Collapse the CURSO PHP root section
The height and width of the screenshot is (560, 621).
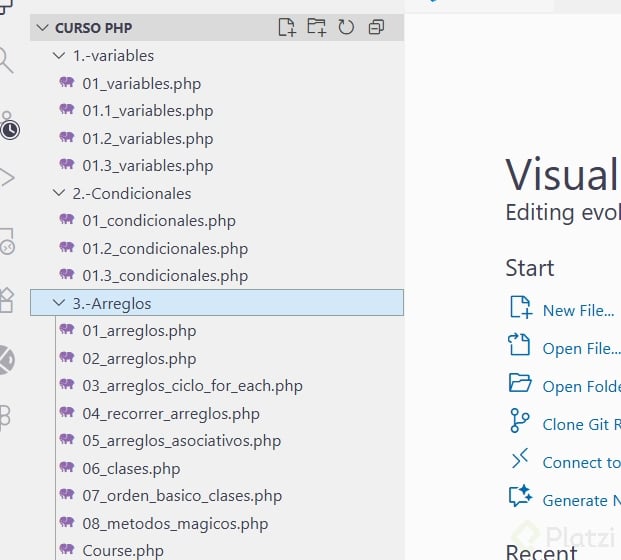(42, 28)
